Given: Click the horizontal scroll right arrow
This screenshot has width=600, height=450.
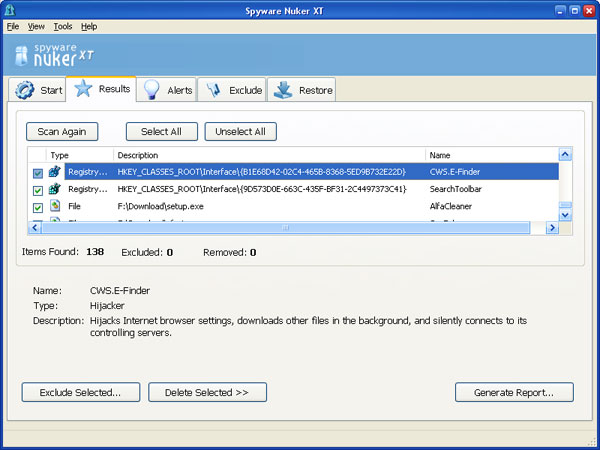Looking at the screenshot, I should click(552, 228).
